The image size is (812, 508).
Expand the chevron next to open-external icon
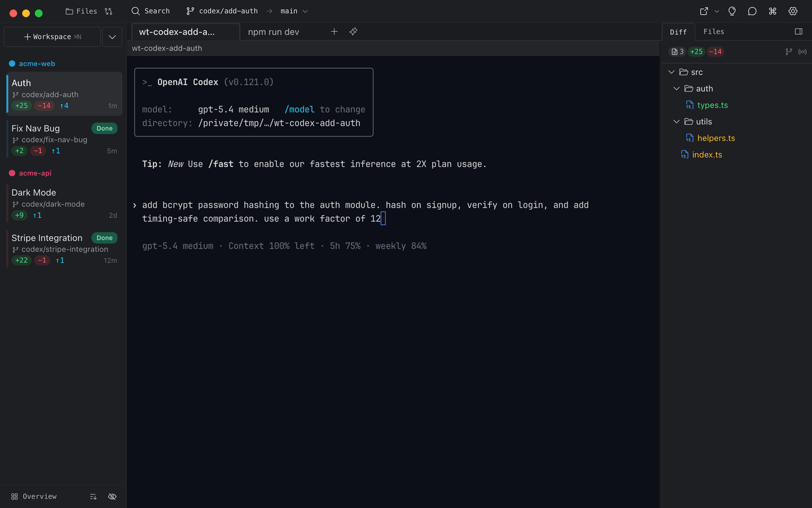point(717,11)
